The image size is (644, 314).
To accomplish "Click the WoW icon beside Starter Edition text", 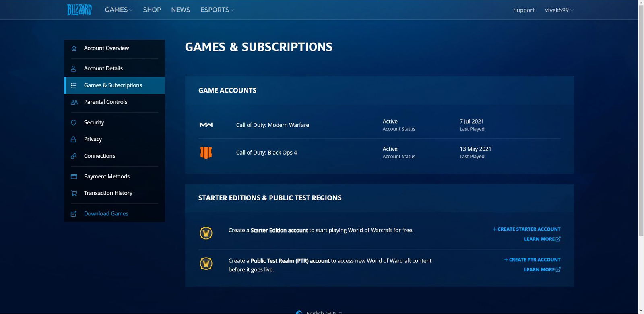I will 206,233.
